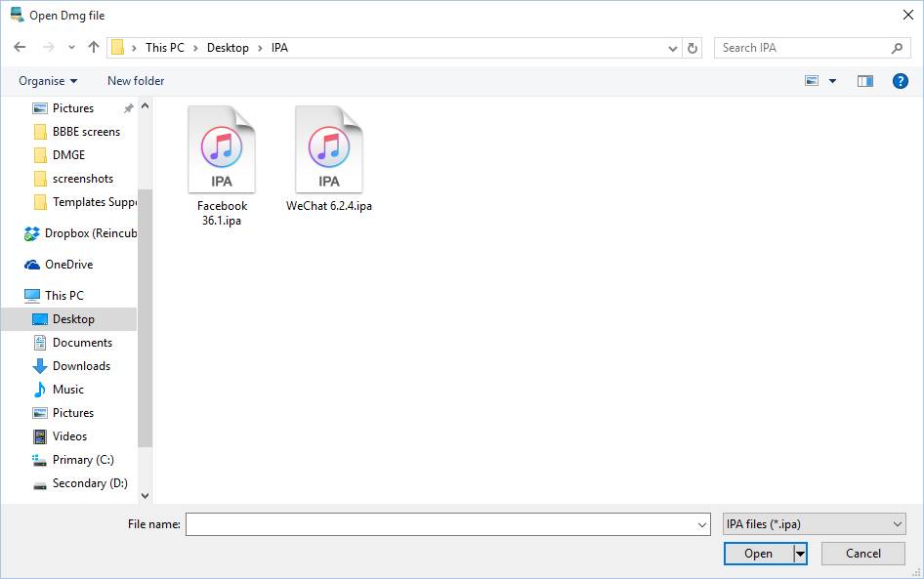Click the New folder button
Image resolution: width=924 pixels, height=579 pixels.
click(x=136, y=81)
